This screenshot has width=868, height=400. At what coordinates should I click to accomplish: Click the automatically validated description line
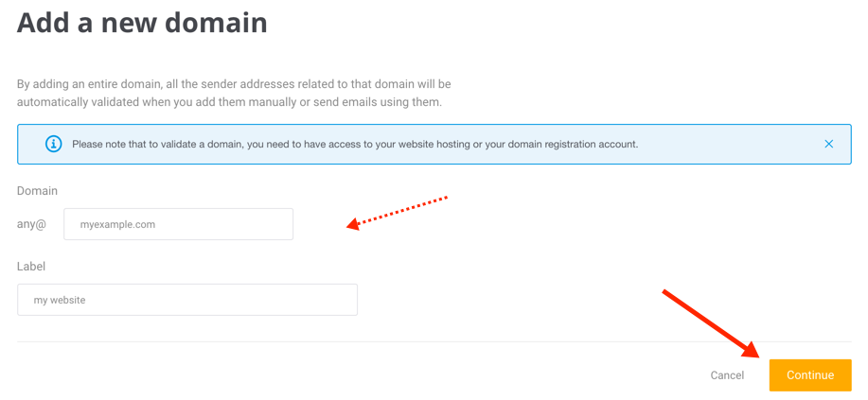(x=229, y=103)
